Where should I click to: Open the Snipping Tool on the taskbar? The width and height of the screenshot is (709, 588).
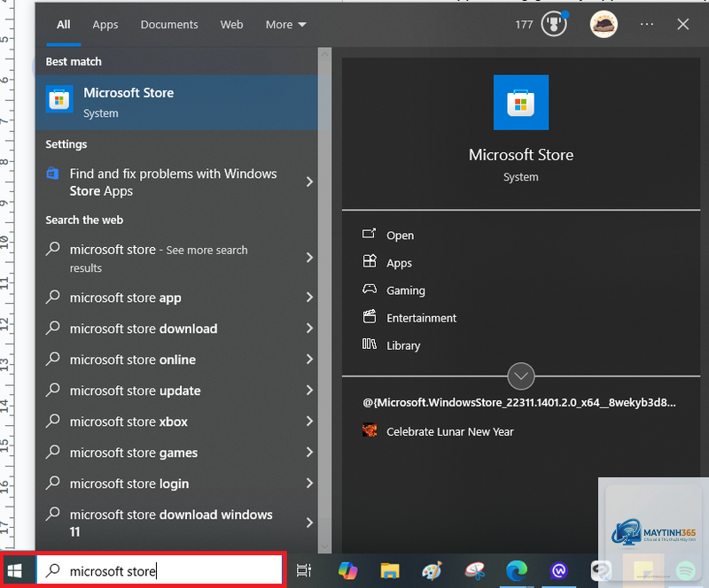[x=475, y=571]
